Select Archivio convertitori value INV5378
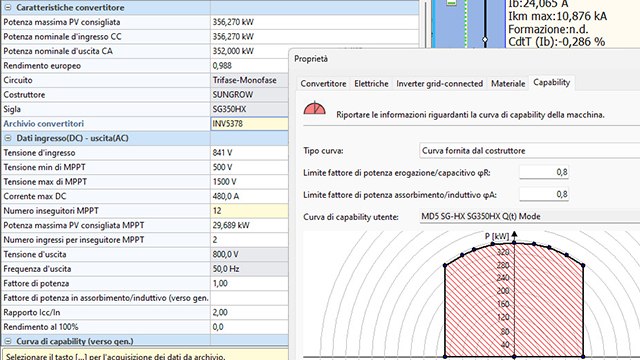This screenshot has width=640, height=360. coord(249,124)
